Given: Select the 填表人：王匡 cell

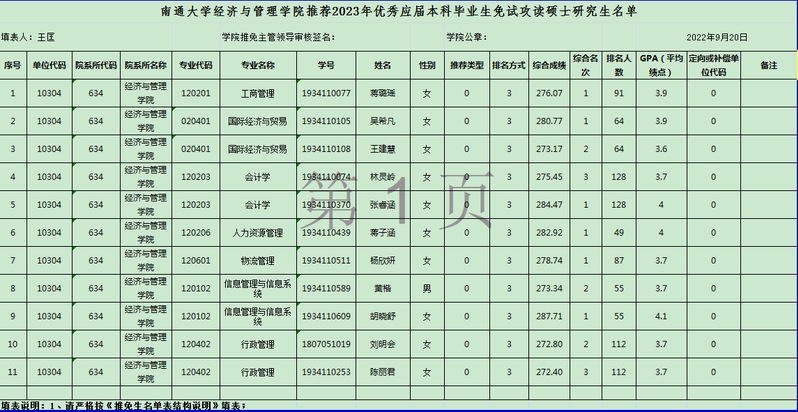Looking at the screenshot, I should (86, 37).
